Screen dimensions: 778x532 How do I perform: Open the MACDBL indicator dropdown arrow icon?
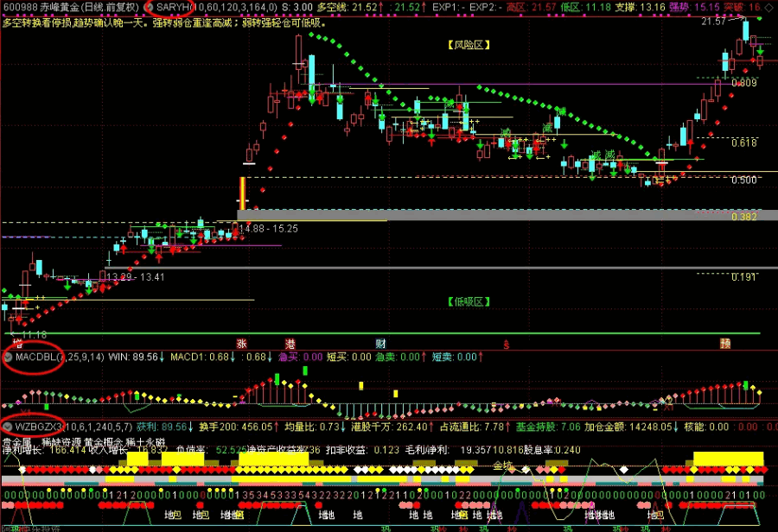[x=8, y=357]
